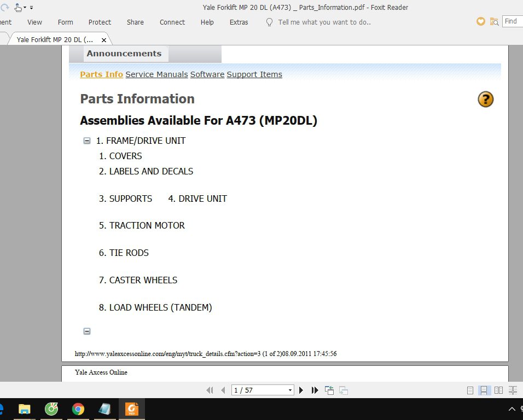
Task: Open the Support Items link
Action: pos(254,74)
